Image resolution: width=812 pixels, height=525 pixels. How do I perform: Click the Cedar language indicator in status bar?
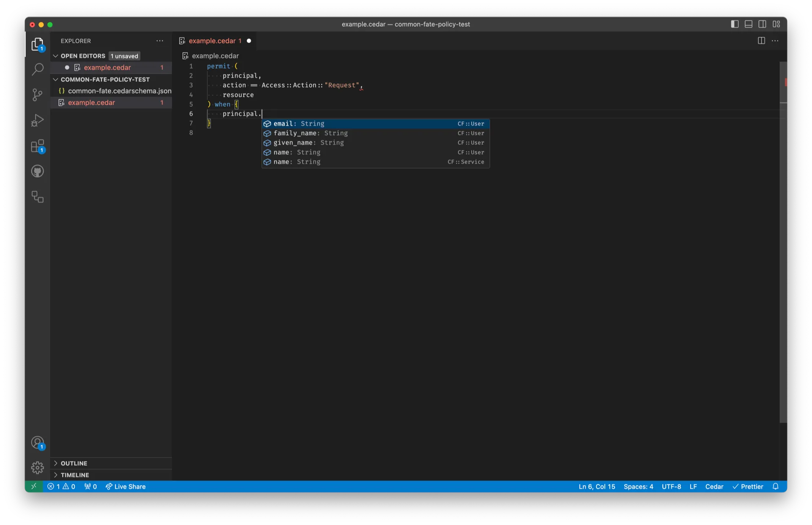point(714,486)
